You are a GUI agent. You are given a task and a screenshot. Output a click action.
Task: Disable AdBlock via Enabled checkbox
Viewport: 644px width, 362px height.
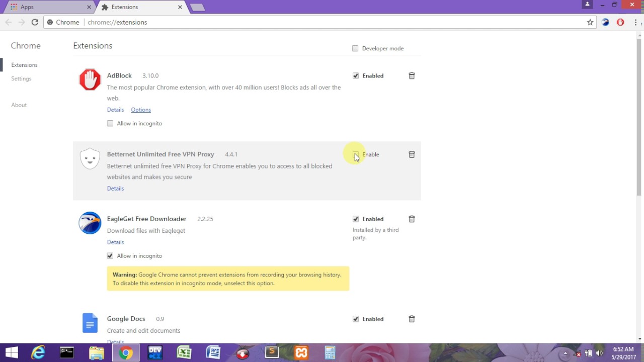point(356,75)
